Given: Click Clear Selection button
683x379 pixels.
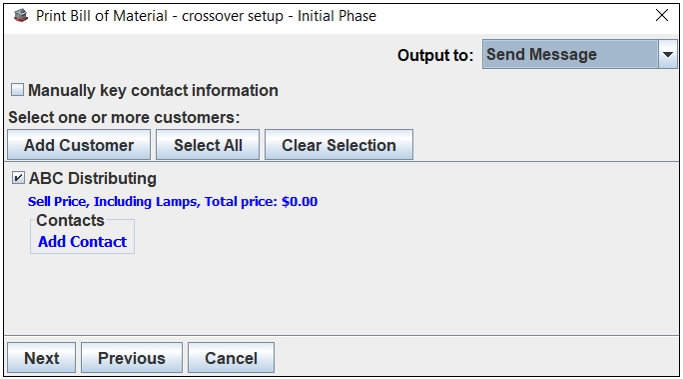Looking at the screenshot, I should click(339, 145).
